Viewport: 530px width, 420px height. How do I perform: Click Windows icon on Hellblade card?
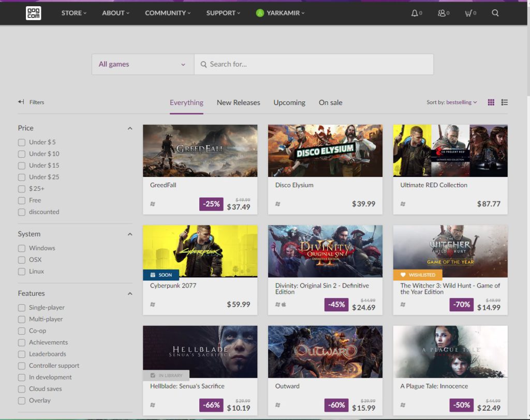[153, 405]
